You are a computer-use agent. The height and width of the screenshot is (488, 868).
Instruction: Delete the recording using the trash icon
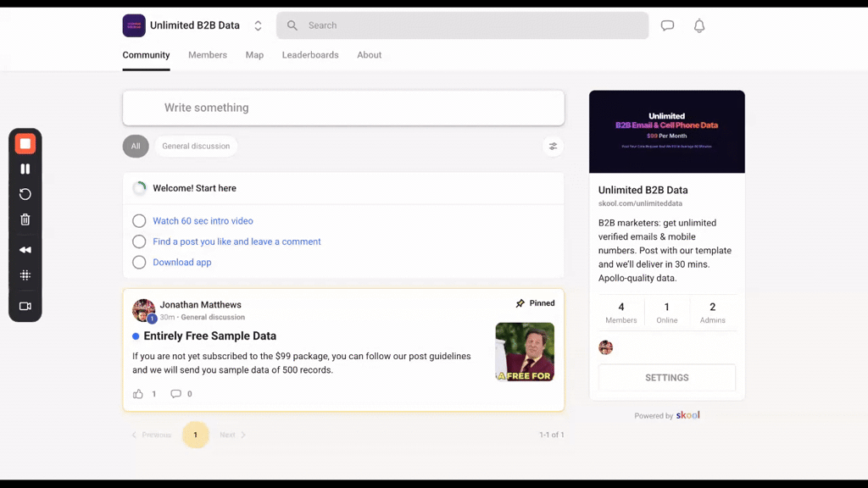[x=25, y=219]
